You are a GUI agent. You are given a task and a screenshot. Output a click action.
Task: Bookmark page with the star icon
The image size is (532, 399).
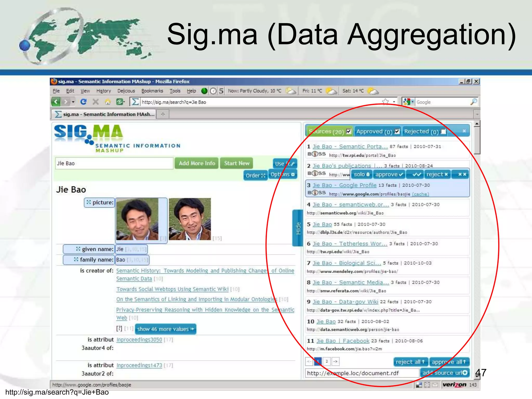click(x=385, y=102)
